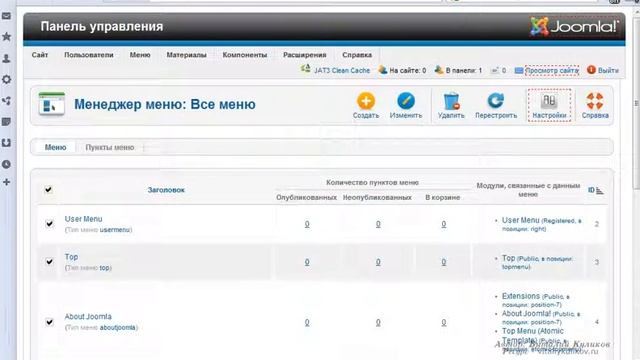640x360 pixels.
Task: Click the contacts person icon in the sidebar
Action: click(7, 58)
